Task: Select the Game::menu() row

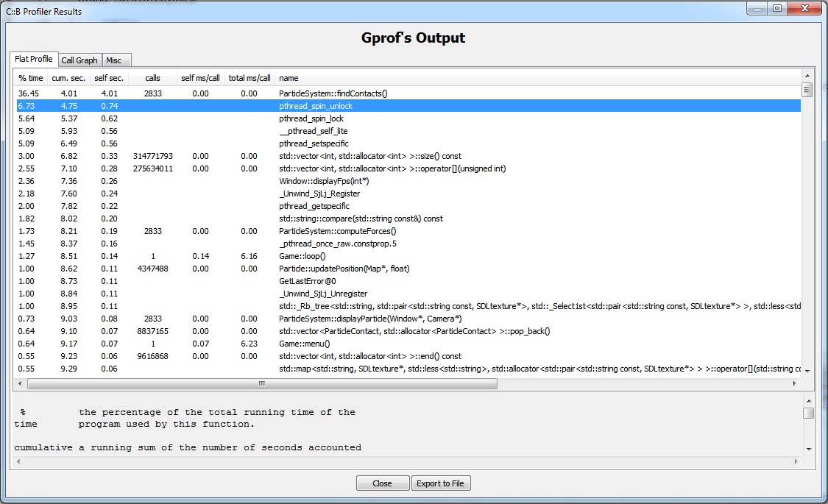Action: (408, 344)
